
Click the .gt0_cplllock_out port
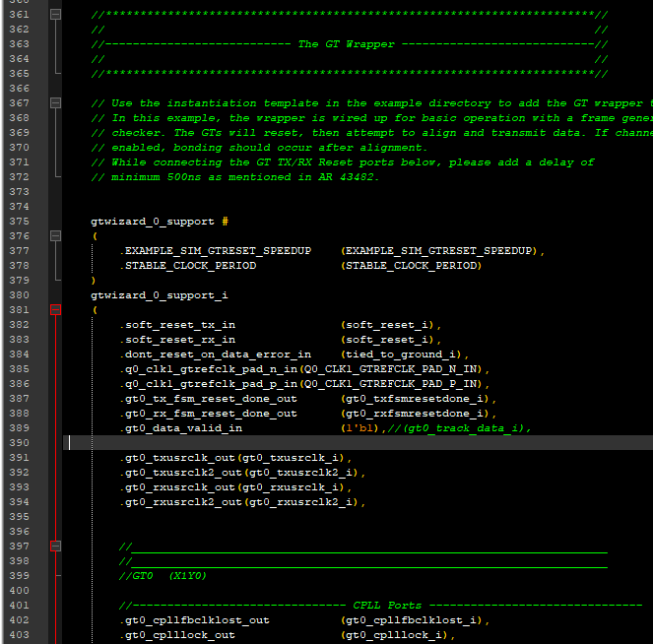click(178, 635)
